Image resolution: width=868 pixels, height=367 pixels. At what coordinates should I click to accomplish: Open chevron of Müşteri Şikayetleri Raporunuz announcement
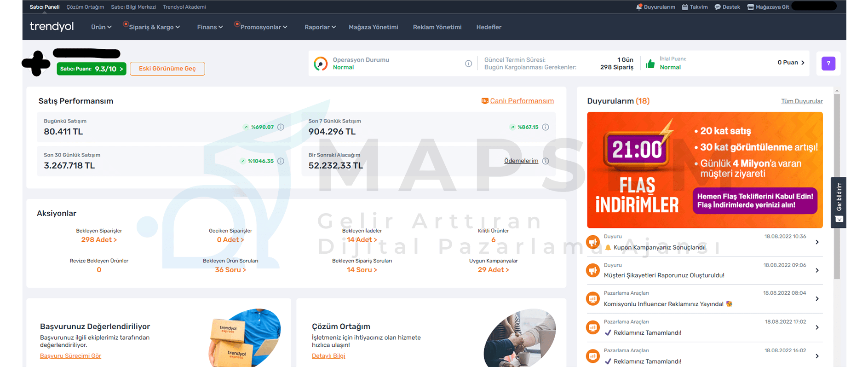pos(817,271)
